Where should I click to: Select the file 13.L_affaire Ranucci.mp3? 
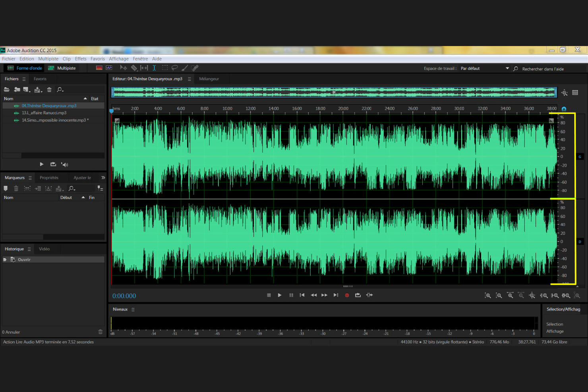(44, 113)
